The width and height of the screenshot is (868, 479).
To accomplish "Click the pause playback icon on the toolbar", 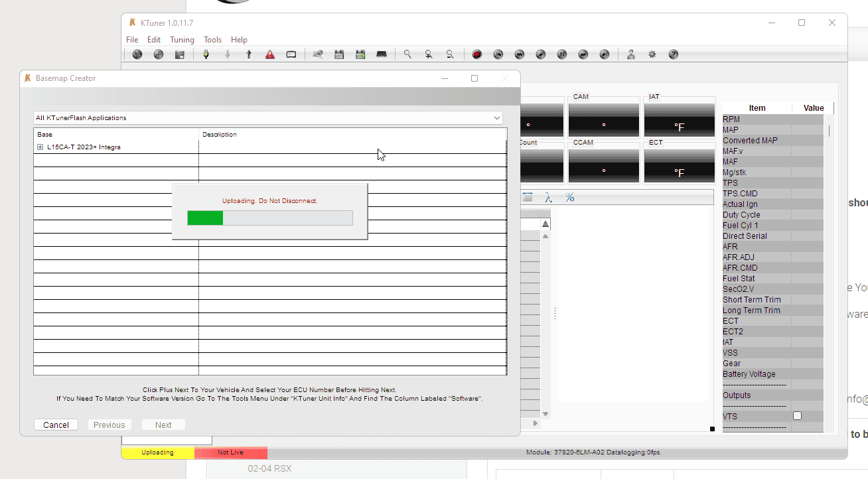I will click(x=561, y=54).
